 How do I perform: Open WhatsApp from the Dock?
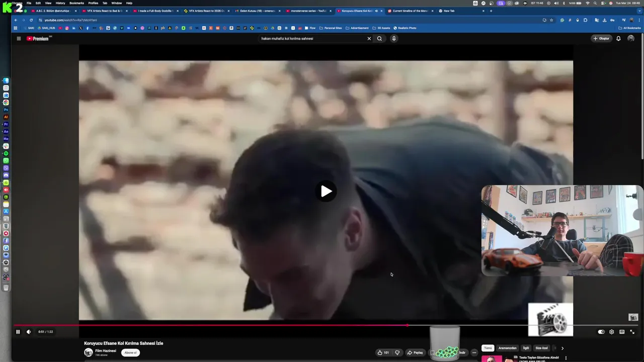pos(6,160)
